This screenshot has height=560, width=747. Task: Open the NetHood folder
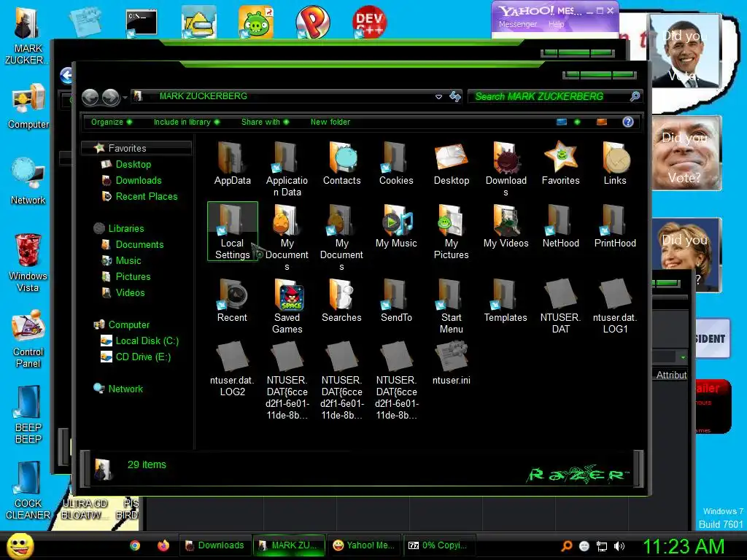[x=561, y=226]
